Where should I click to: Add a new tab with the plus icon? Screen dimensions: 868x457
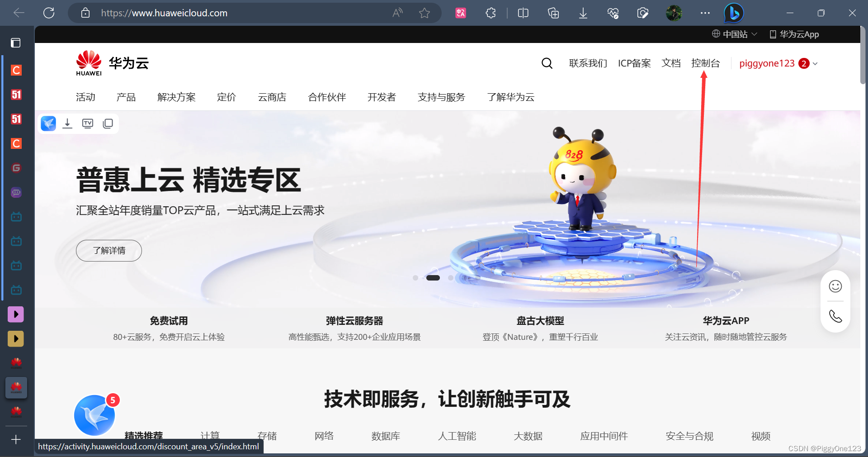16,439
